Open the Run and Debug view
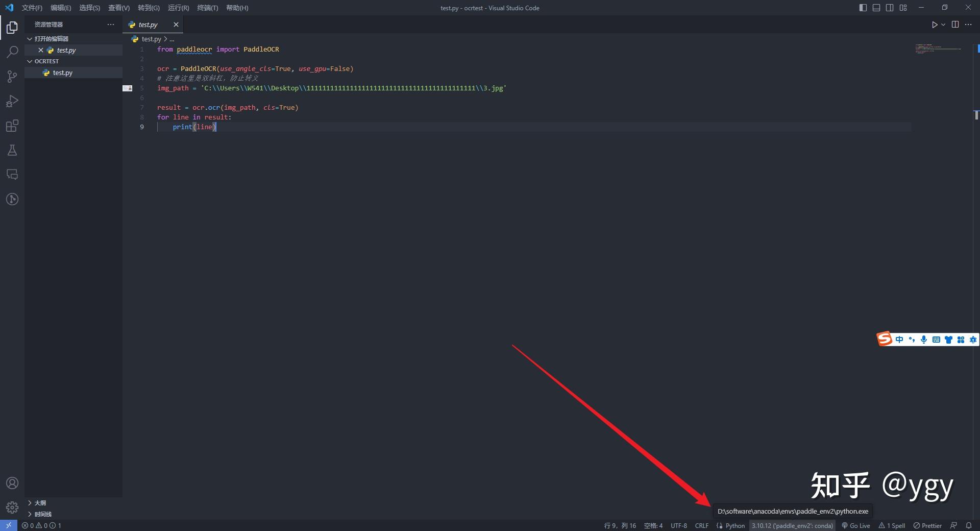Image resolution: width=980 pixels, height=531 pixels. pos(12,101)
